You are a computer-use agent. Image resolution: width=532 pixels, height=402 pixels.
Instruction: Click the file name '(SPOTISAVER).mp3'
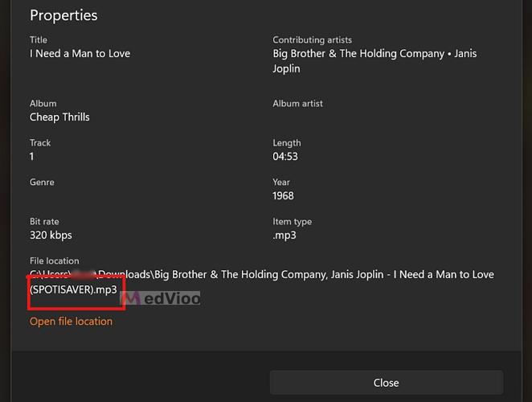(x=73, y=289)
